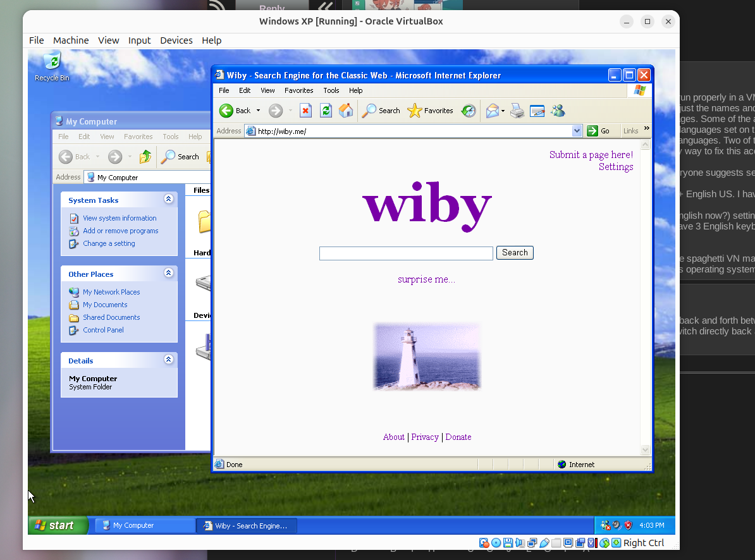
Task: Go to IE Home page icon
Action: coord(346,111)
